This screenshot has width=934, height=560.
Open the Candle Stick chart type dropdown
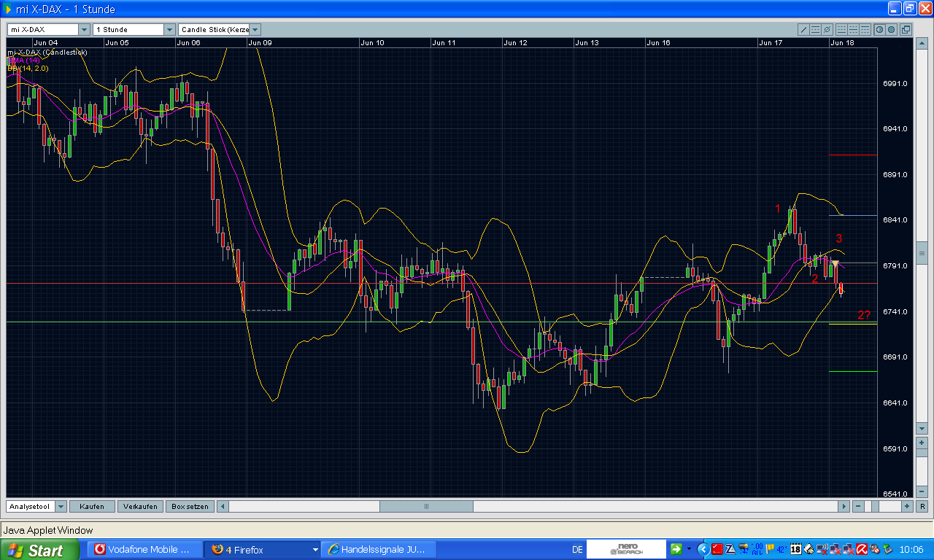[x=255, y=30]
